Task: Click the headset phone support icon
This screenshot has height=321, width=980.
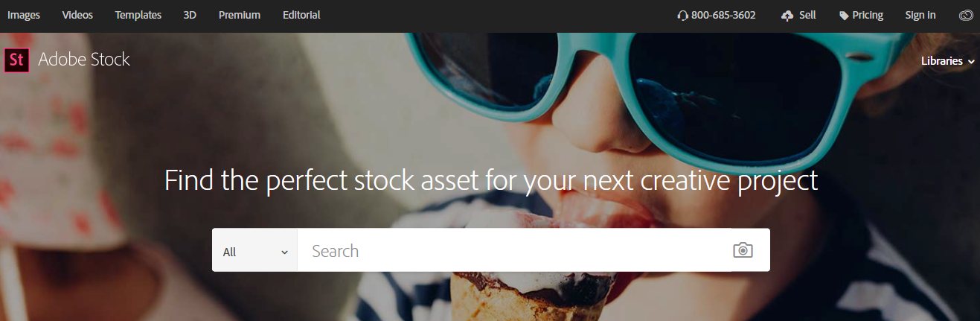Action: [682, 16]
